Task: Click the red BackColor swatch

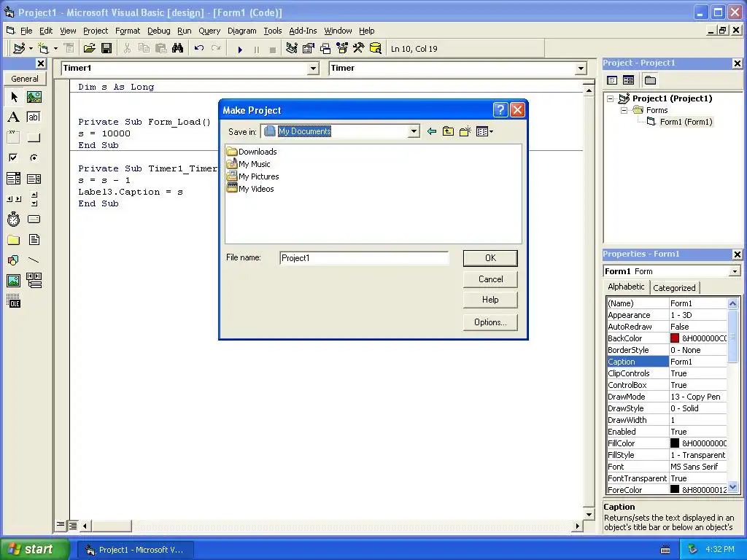Action: click(x=675, y=338)
